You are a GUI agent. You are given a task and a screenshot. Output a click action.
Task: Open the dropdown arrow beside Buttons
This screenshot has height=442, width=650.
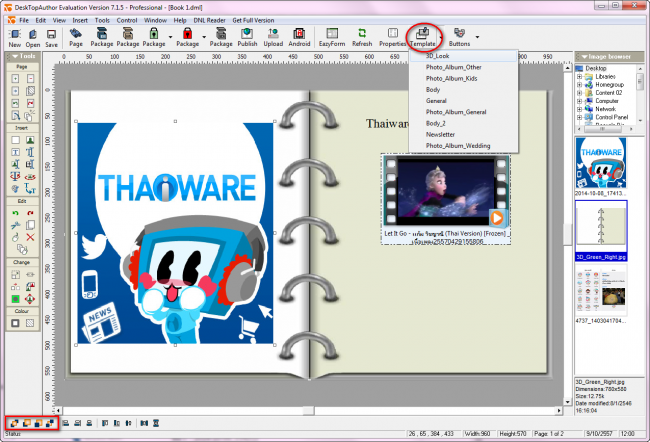[477, 37]
